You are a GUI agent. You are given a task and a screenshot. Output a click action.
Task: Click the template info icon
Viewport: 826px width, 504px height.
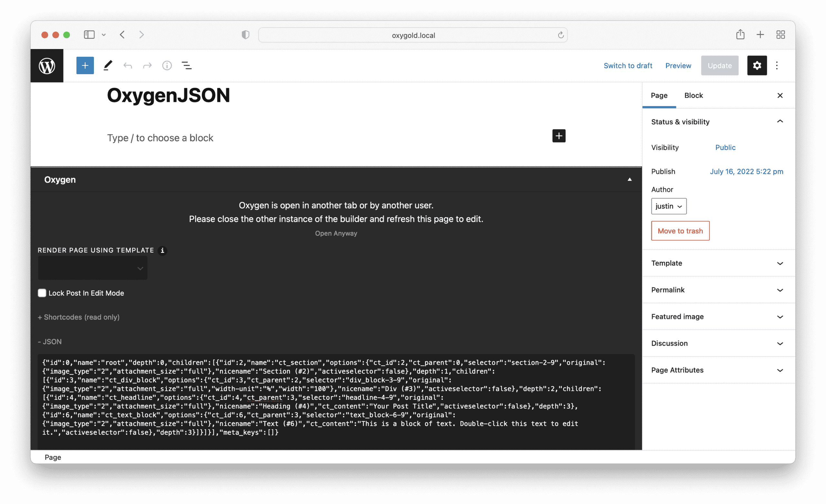[162, 251]
